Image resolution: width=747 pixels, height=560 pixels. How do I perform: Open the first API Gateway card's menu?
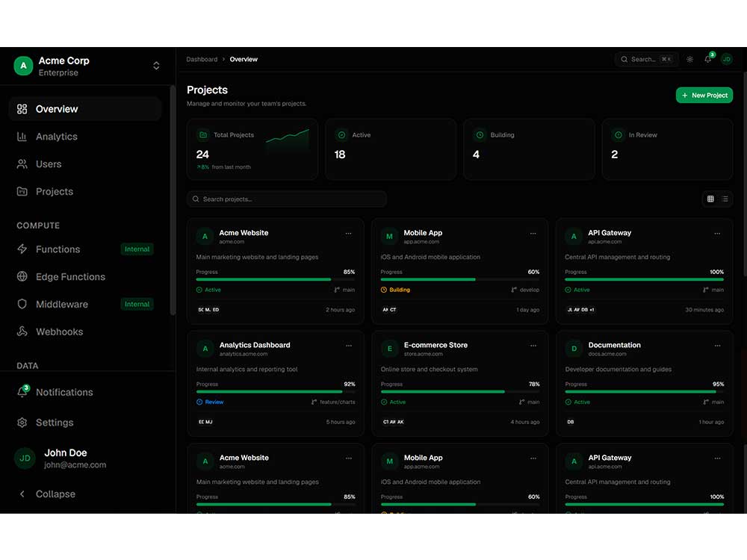(717, 233)
